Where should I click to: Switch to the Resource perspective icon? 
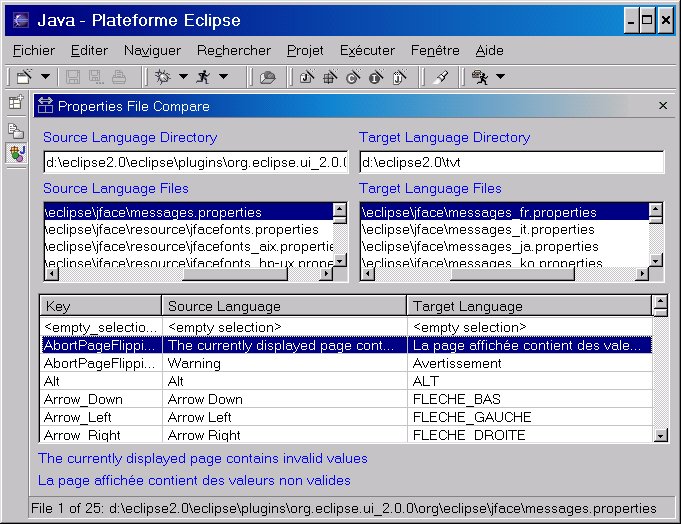(x=16, y=131)
